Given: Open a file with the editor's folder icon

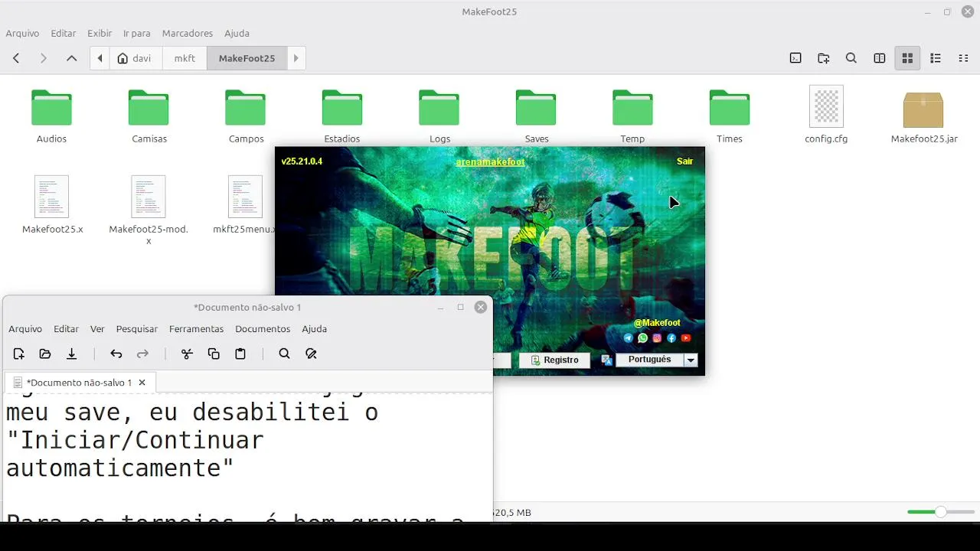Looking at the screenshot, I should click(45, 354).
